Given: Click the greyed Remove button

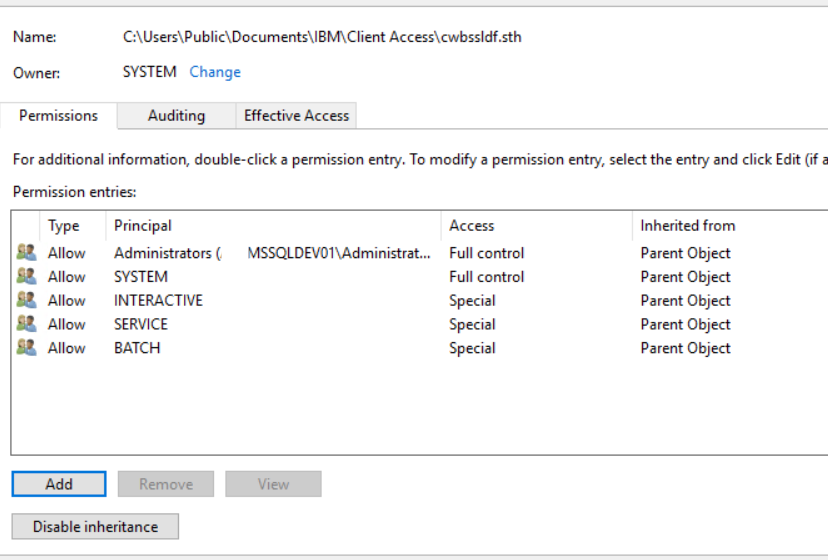Looking at the screenshot, I should point(166,484).
